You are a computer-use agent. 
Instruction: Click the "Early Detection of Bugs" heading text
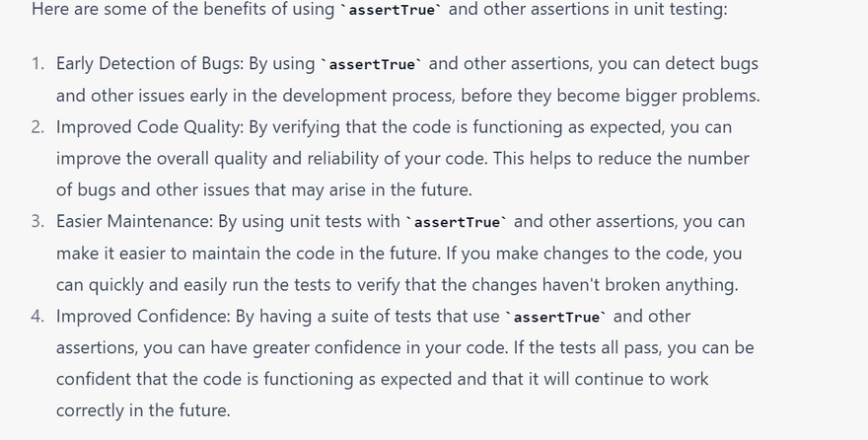(x=148, y=64)
